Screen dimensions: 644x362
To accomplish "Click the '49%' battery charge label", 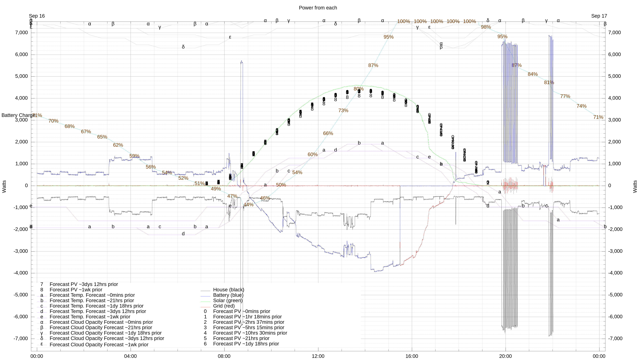I will [216, 189].
